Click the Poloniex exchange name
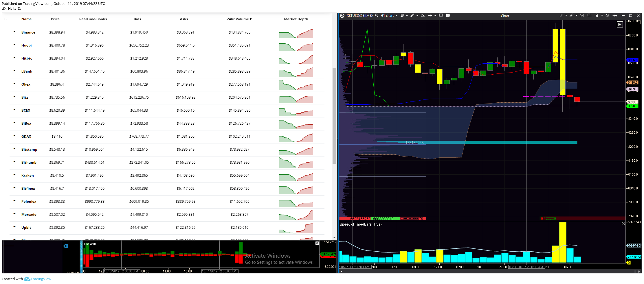 click(x=29, y=202)
